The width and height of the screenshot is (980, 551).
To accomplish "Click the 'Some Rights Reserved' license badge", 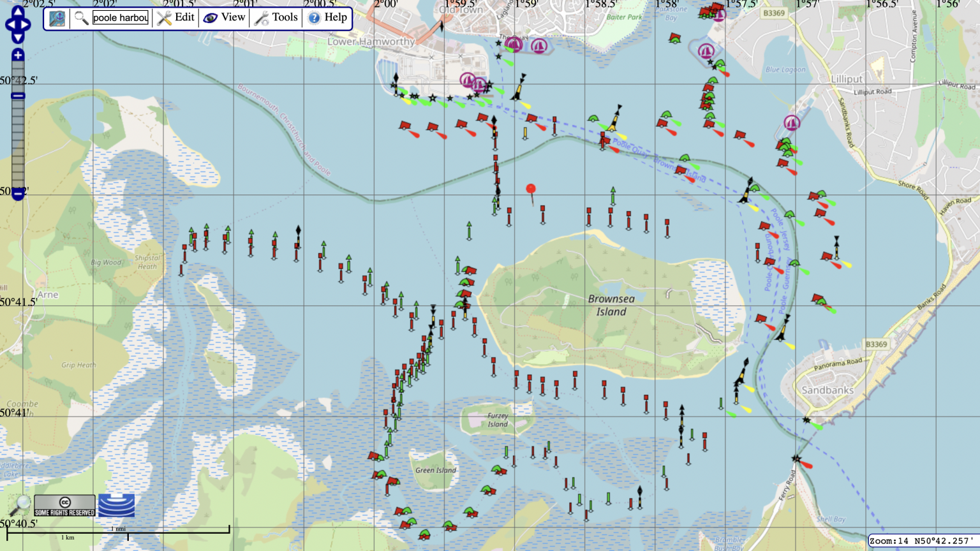I will pyautogui.click(x=64, y=505).
